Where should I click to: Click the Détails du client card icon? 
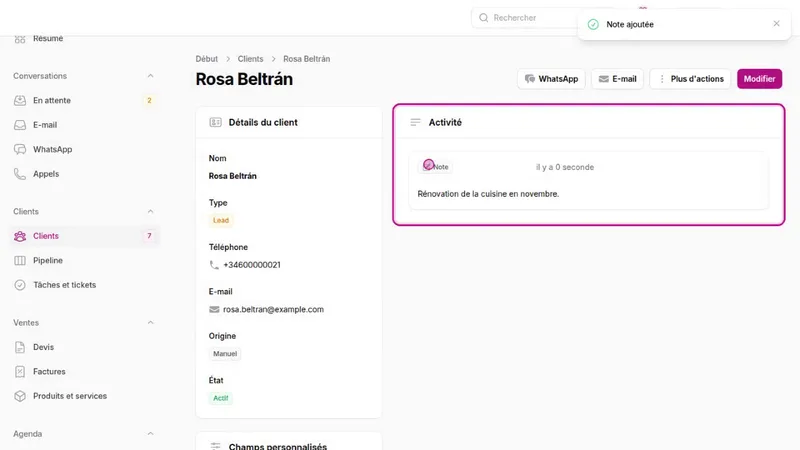[x=215, y=122]
